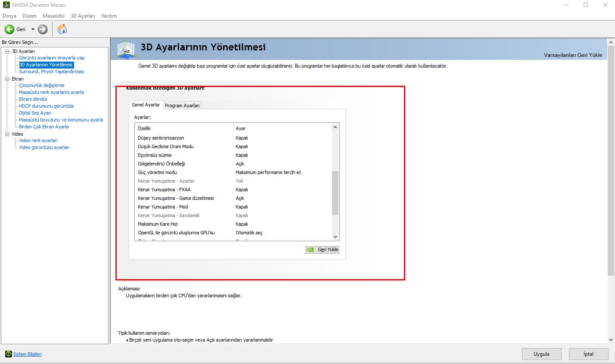
Task: Click the Sistem Bilgileri icon
Action: [8, 354]
